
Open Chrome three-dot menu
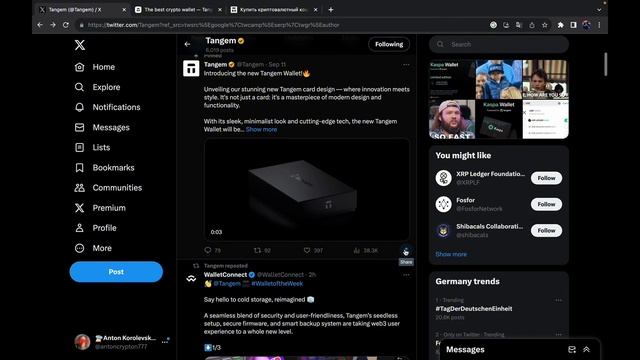[599, 25]
